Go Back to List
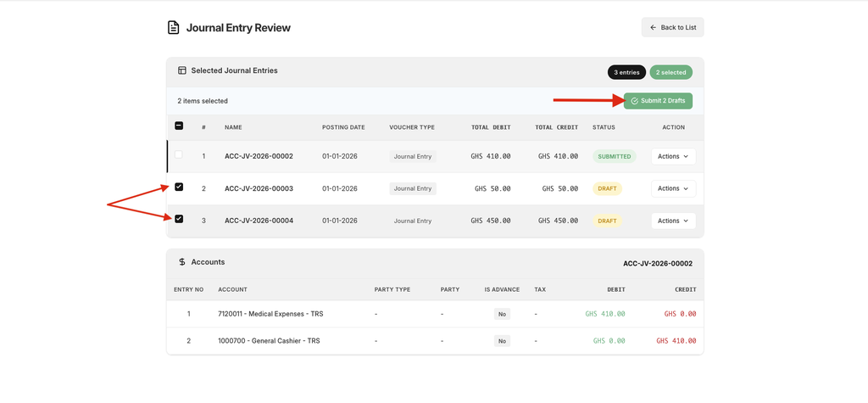868x403 pixels. click(672, 27)
